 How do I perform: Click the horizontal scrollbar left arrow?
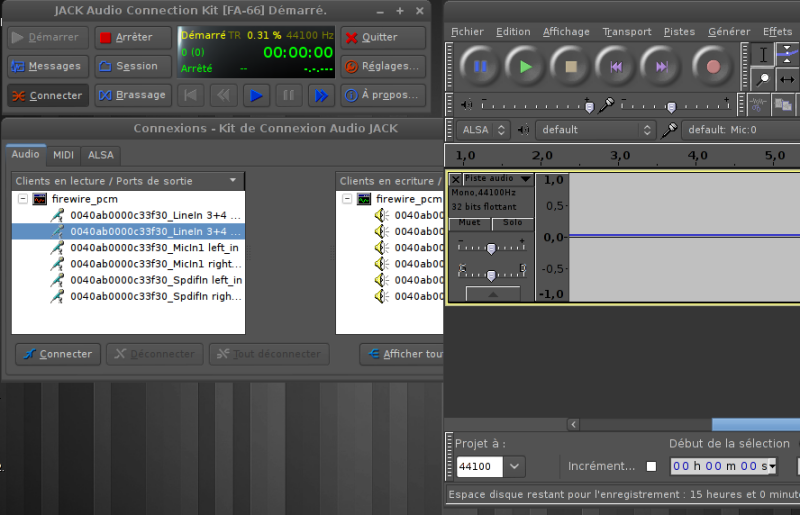tap(573, 425)
